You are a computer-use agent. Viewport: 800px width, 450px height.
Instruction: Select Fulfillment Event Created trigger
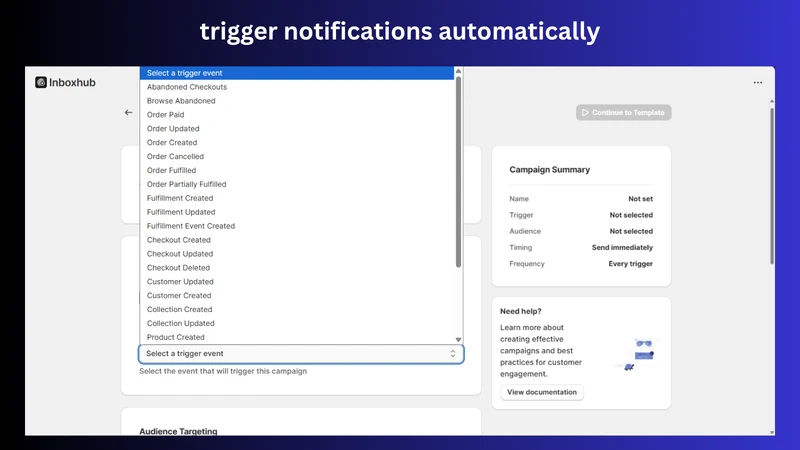pos(297,226)
